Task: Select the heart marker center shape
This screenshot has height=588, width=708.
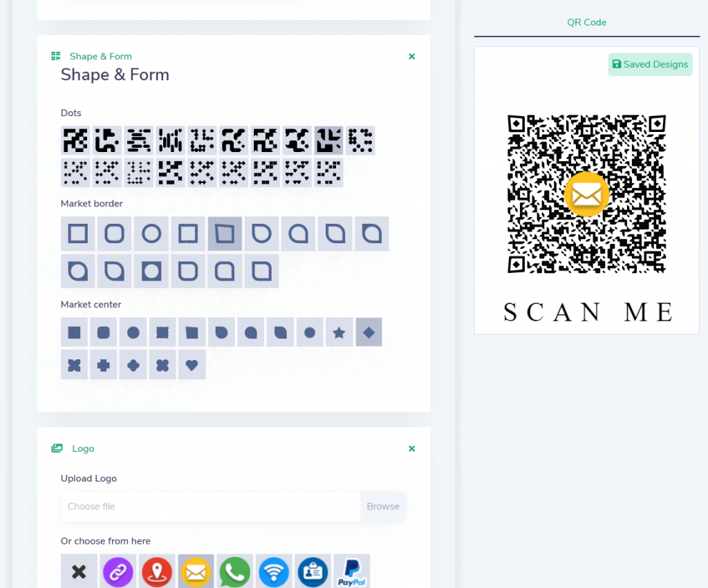Action: (192, 365)
